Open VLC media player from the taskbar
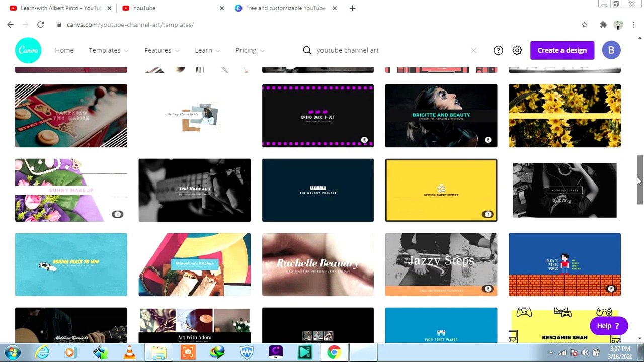644x362 pixels. tap(130, 352)
